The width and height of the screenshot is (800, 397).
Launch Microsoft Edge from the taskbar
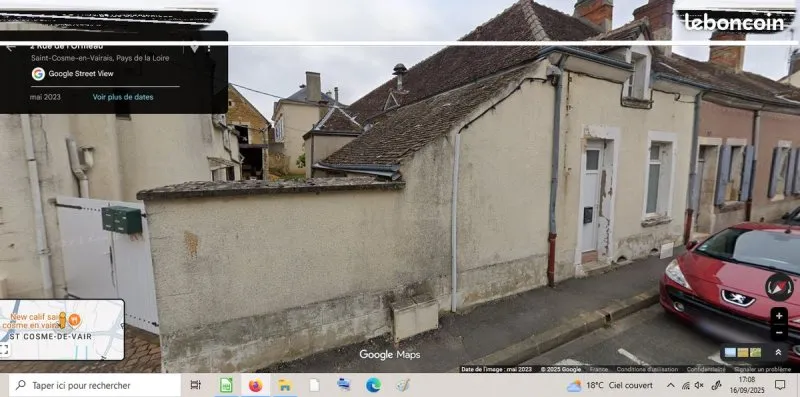[373, 385]
